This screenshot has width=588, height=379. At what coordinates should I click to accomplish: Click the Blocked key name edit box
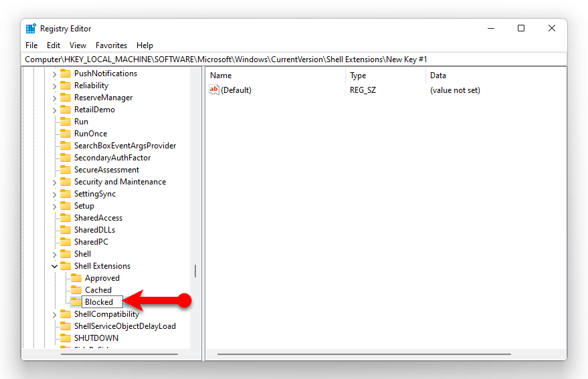(102, 302)
